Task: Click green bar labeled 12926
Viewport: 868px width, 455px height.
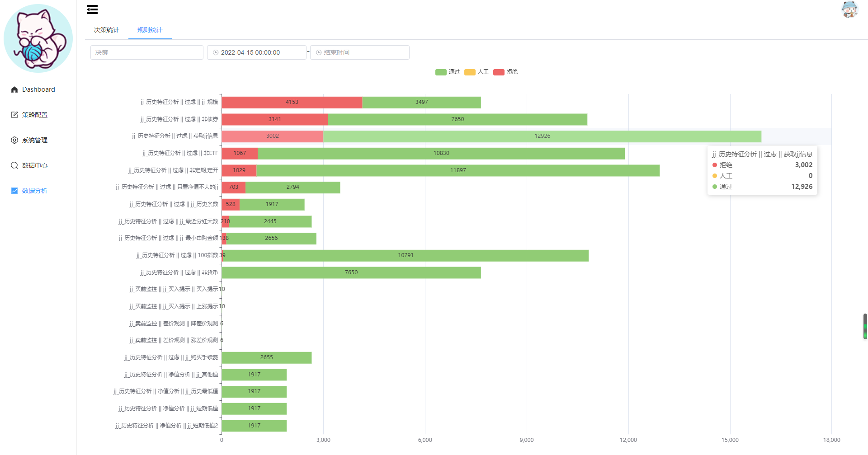Action: coord(542,136)
